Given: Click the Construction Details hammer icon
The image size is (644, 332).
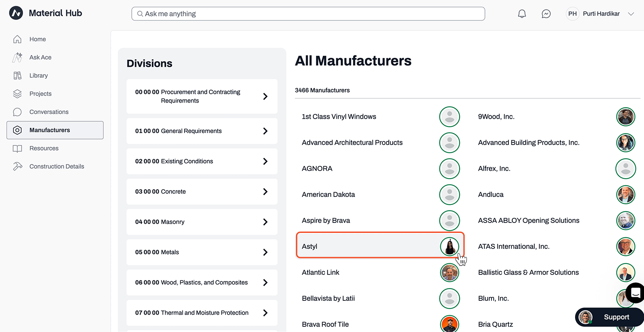Looking at the screenshot, I should (x=17, y=166).
